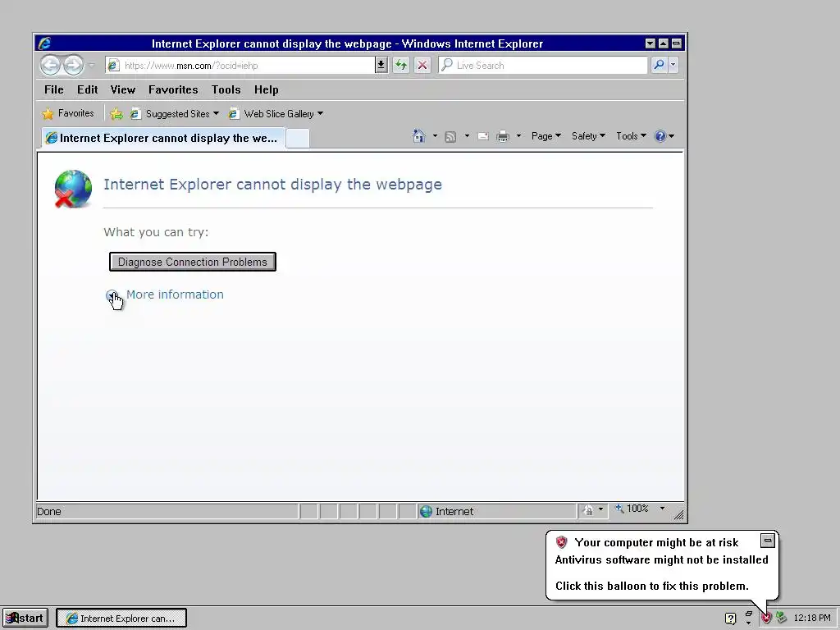Image resolution: width=840 pixels, height=630 pixels.
Task: Refresh the page with the green arrows icon
Action: pyautogui.click(x=401, y=66)
